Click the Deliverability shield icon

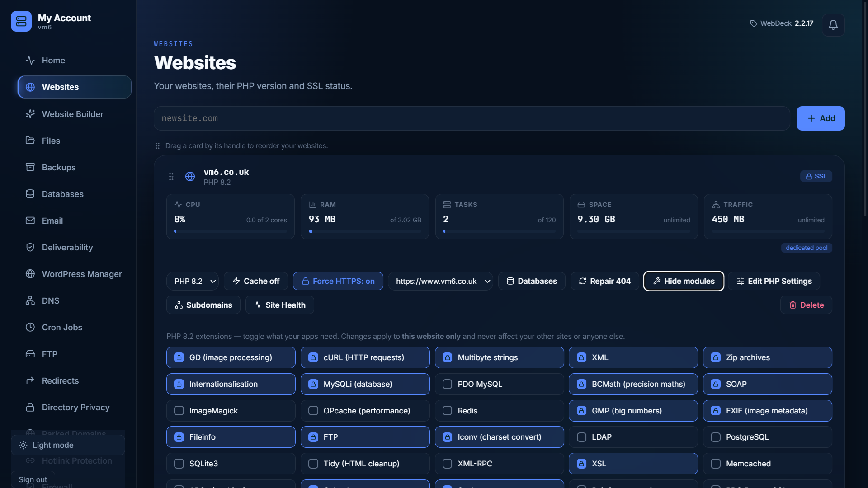30,247
